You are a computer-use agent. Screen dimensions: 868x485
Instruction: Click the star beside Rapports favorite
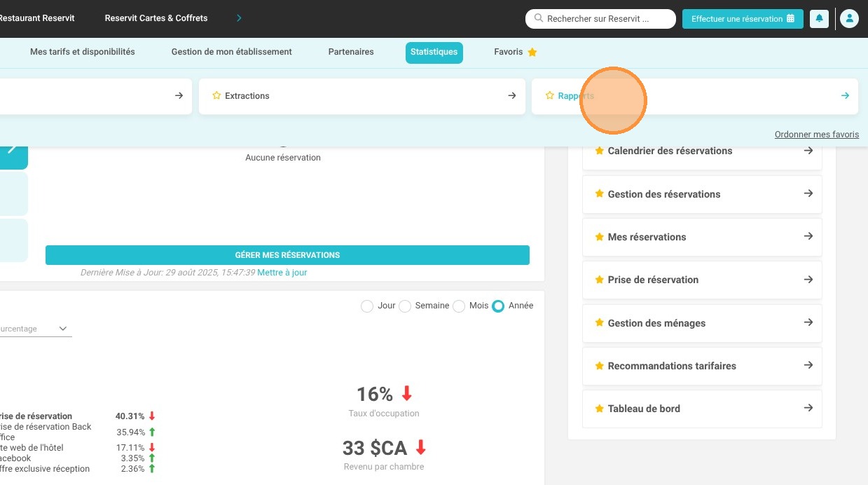[550, 95]
